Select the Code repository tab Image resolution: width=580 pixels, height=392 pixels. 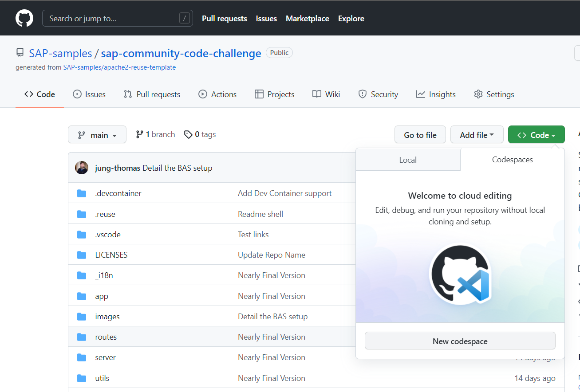click(x=39, y=94)
